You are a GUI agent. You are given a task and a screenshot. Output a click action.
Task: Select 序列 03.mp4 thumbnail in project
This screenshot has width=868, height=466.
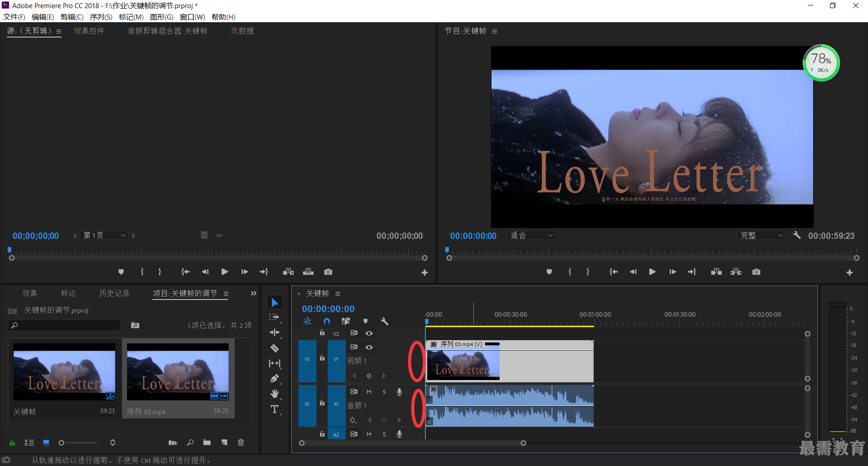[x=178, y=372]
